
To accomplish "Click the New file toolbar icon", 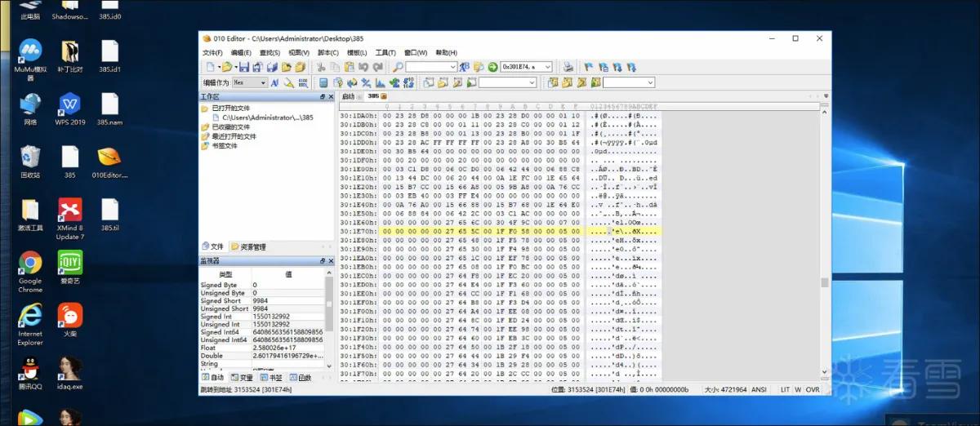I will (x=211, y=67).
